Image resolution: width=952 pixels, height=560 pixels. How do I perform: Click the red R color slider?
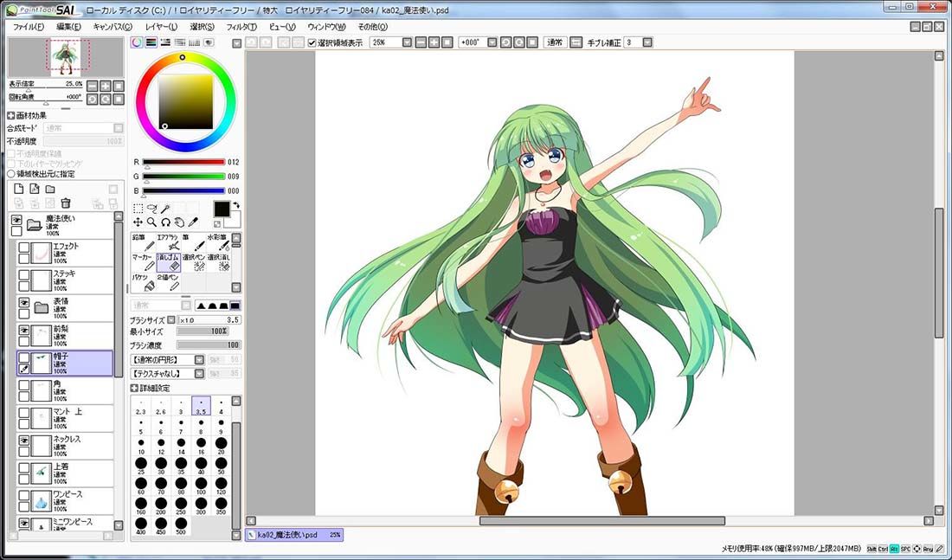click(x=184, y=162)
